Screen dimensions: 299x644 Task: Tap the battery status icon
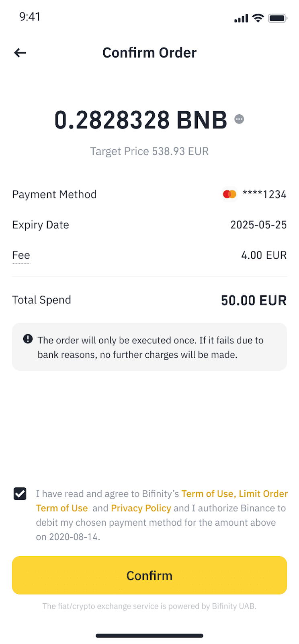click(x=277, y=18)
